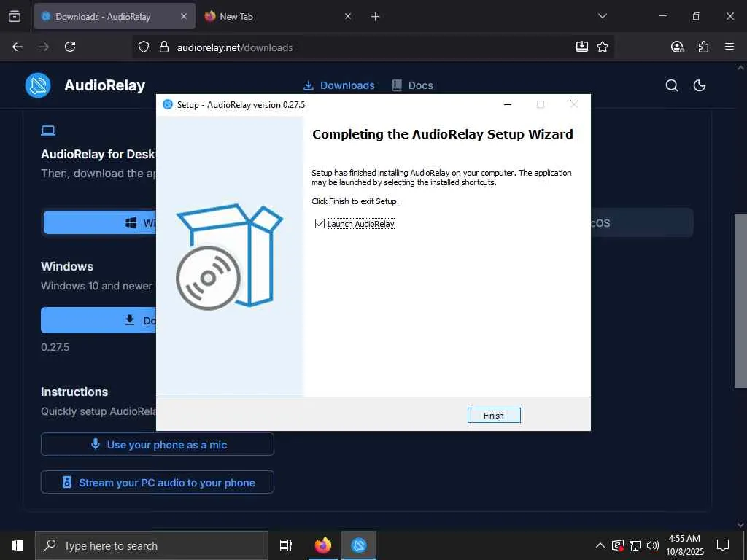Open the Docs nav link
This screenshot has height=560, width=747.
412,85
